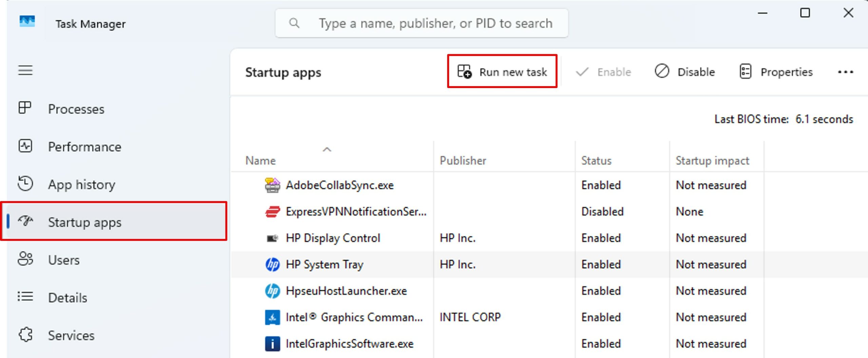Click the Properties icon in toolbar
This screenshot has width=868, height=358.
[745, 71]
